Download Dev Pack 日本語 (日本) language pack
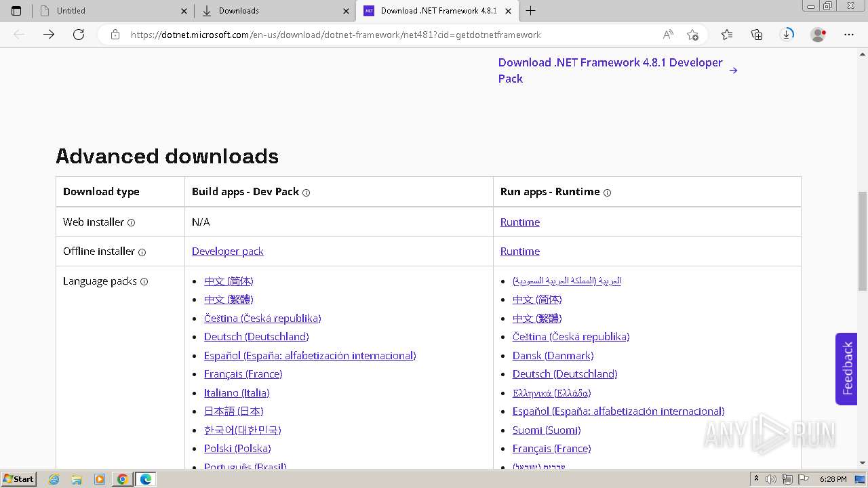Screen dimensions: 868x488 tap(234, 411)
